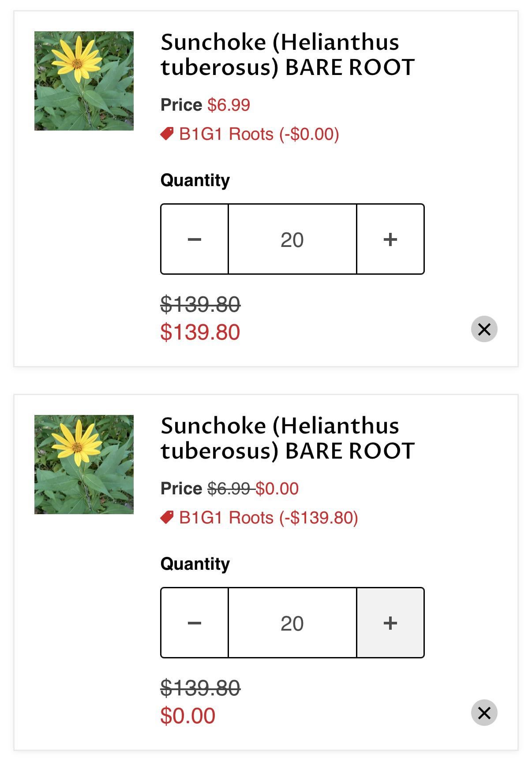Click the discounted $0.00 unit price text
Viewport: 532px width, 777px height.
[277, 489]
